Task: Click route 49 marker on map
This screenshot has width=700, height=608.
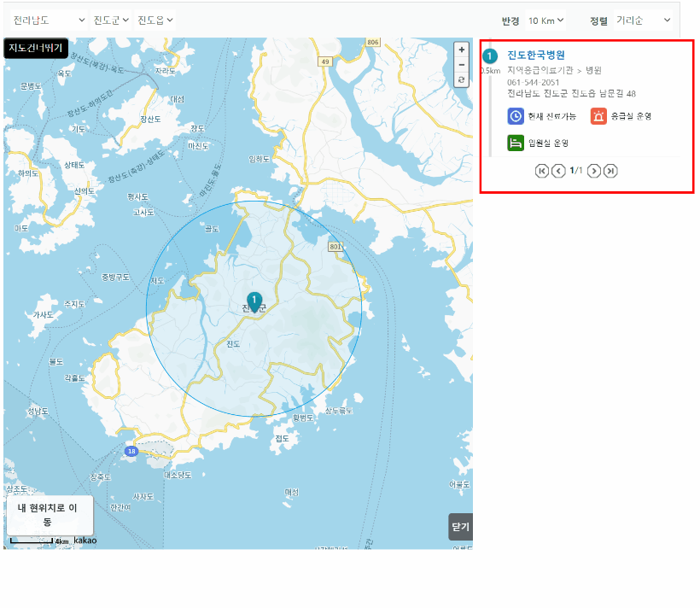Action: click(x=325, y=61)
